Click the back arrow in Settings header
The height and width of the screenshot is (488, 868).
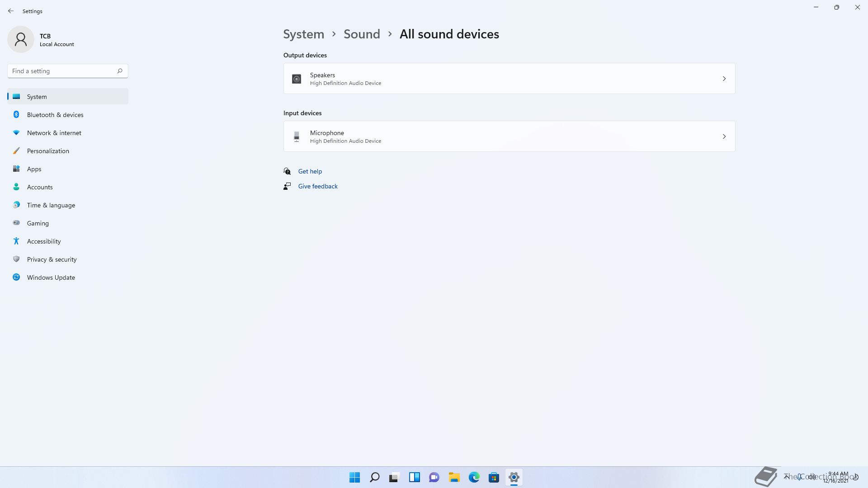tap(11, 11)
